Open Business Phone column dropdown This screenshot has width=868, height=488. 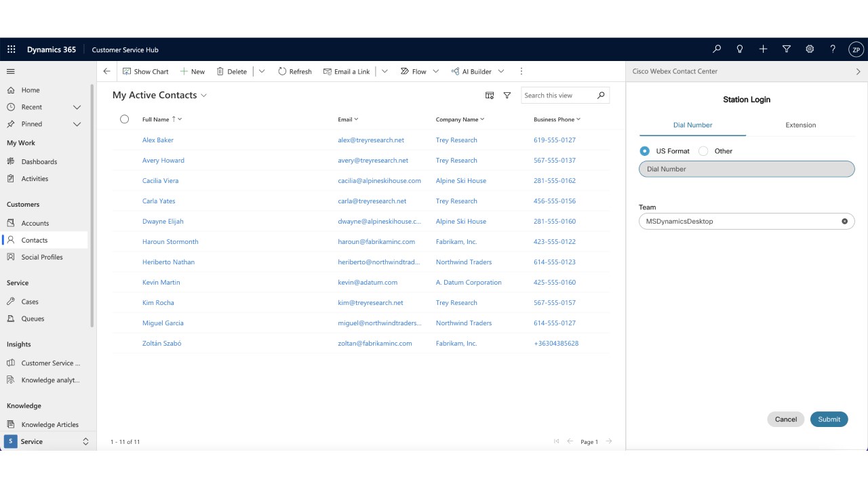[x=578, y=119]
